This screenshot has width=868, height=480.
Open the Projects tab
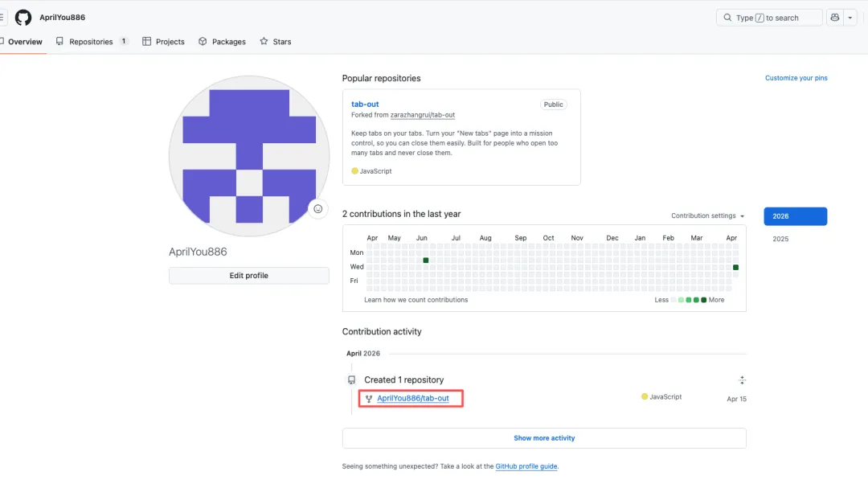(163, 42)
